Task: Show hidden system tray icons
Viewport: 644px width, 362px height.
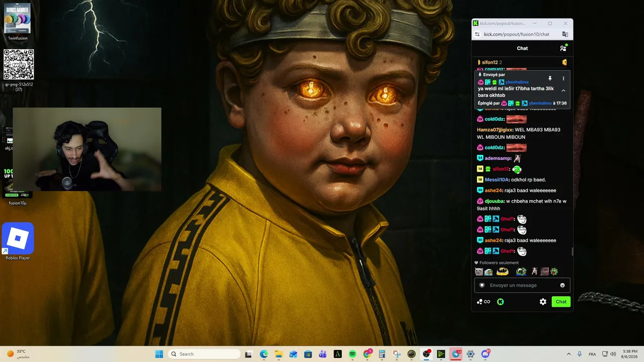Action: click(x=569, y=354)
